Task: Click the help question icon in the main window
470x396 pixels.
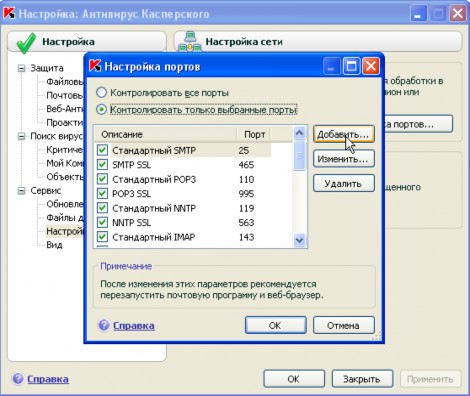Action: coord(18,378)
